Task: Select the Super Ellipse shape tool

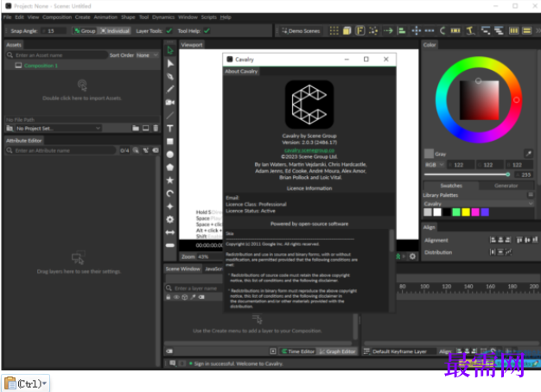Action: coord(170,206)
